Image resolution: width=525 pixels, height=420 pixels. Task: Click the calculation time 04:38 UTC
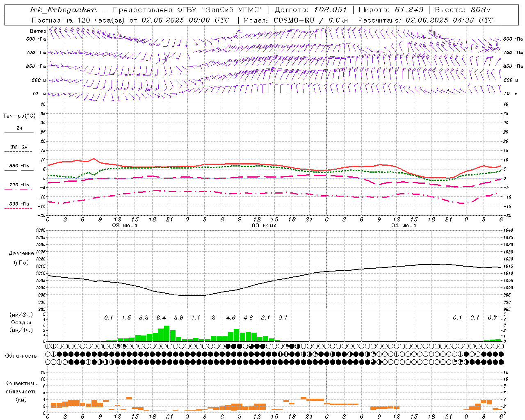472,20
